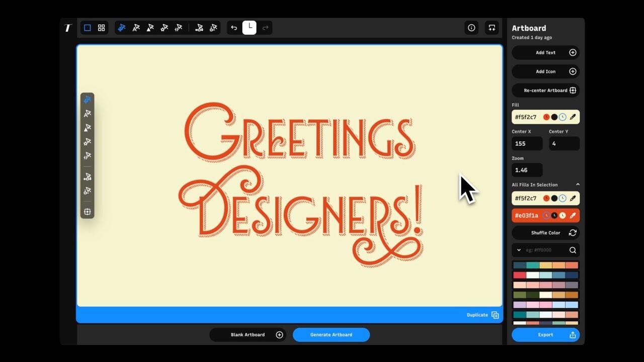Pick the red dot in Fill row
The image size is (644, 362).
point(546,117)
